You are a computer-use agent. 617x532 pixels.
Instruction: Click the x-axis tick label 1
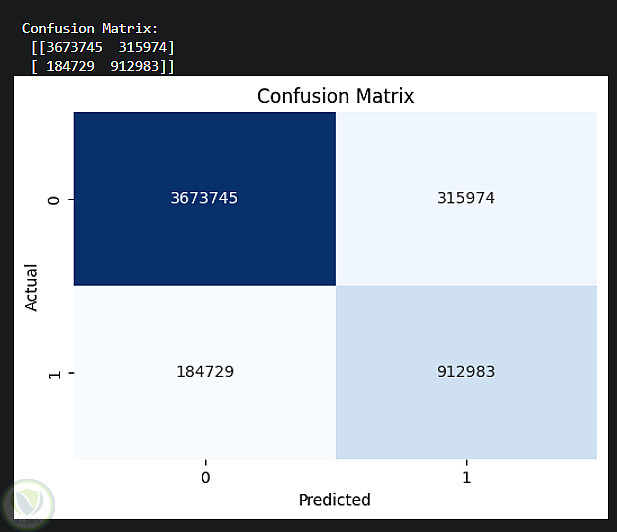[x=466, y=478]
